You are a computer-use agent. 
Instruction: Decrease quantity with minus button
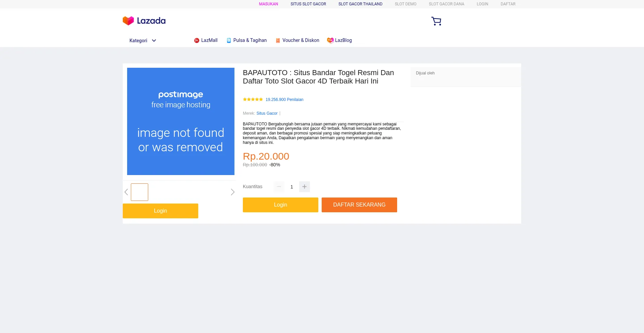pos(279,187)
